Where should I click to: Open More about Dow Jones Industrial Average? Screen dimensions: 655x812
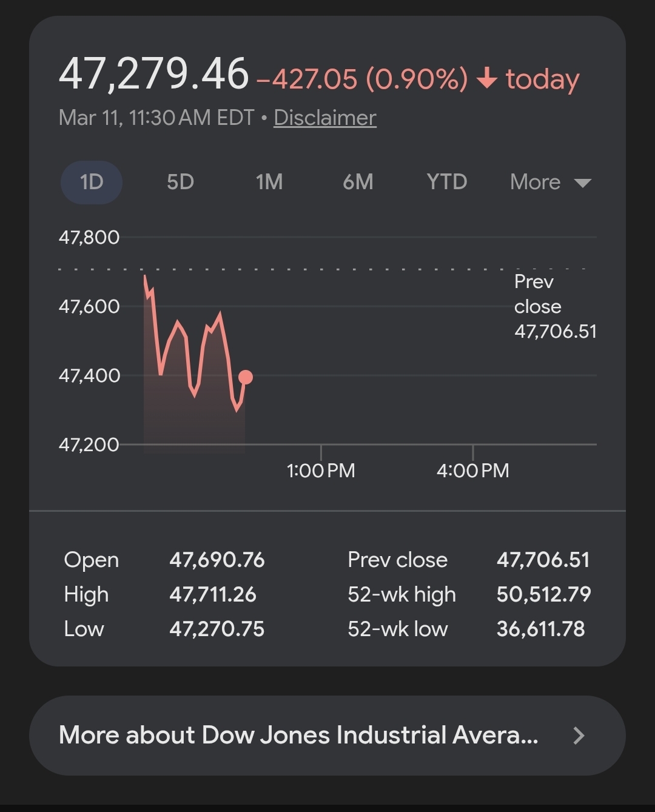click(x=298, y=735)
